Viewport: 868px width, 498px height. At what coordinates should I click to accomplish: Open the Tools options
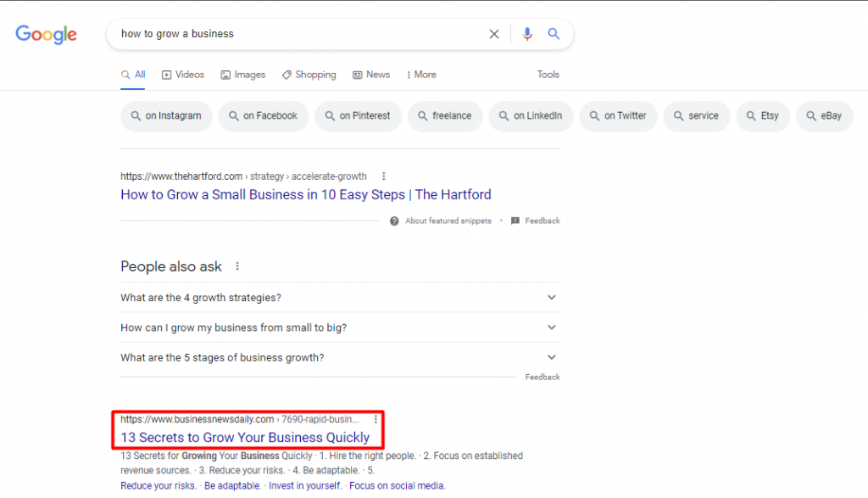point(548,75)
